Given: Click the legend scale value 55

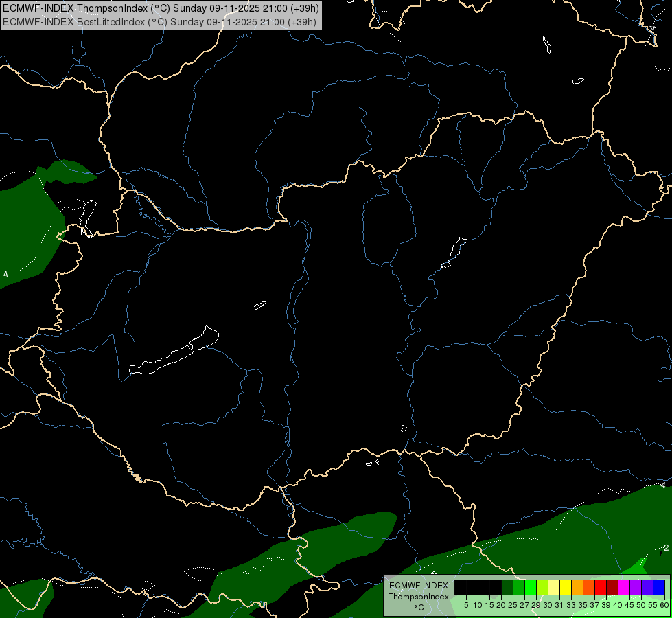Looking at the screenshot, I should 653,605.
